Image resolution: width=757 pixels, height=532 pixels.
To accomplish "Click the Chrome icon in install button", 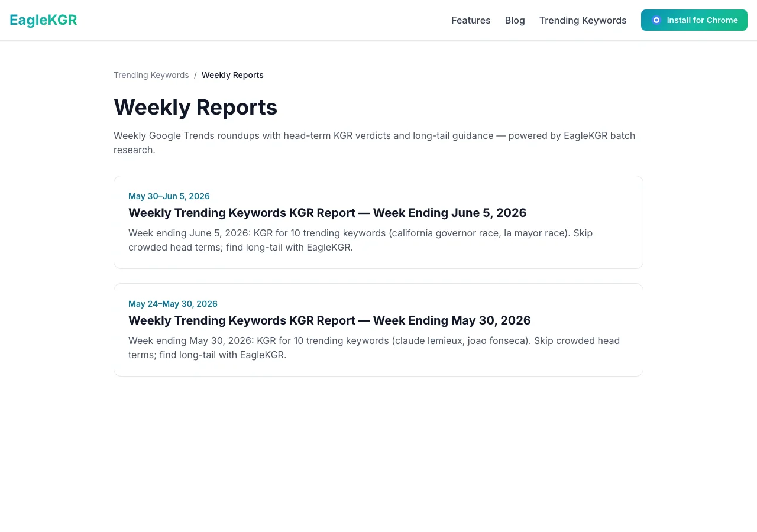I will [656, 20].
